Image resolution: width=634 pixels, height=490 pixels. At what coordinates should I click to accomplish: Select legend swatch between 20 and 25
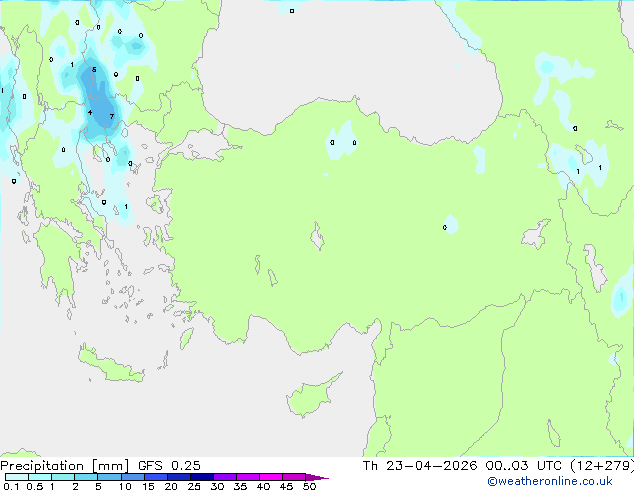pyautogui.click(x=179, y=477)
